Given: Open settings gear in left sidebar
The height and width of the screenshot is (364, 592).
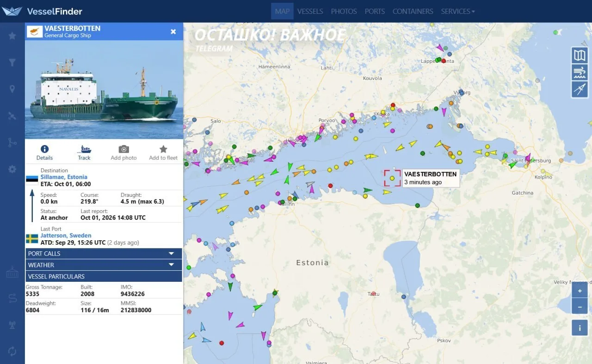Looking at the screenshot, I should coord(12,170).
